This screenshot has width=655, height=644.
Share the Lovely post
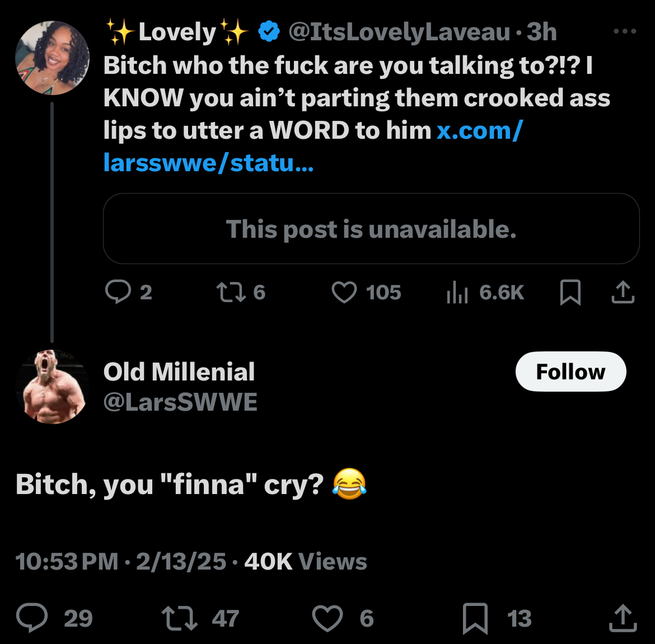click(623, 292)
